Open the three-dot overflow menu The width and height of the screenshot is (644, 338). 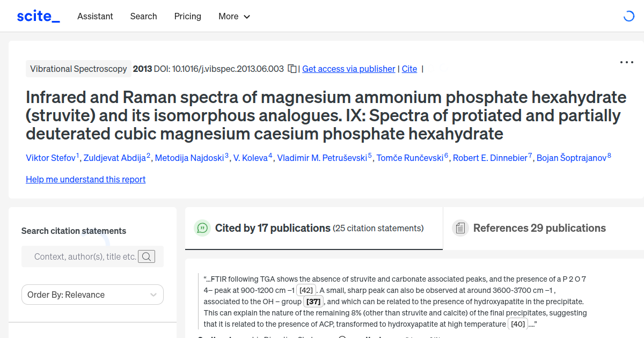[x=626, y=62]
